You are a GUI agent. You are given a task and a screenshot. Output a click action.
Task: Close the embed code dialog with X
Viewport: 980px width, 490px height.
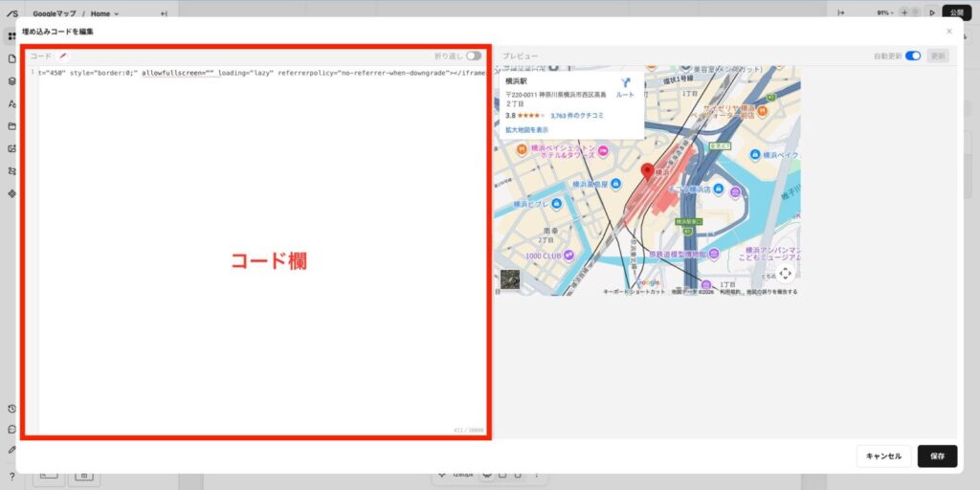(x=949, y=32)
